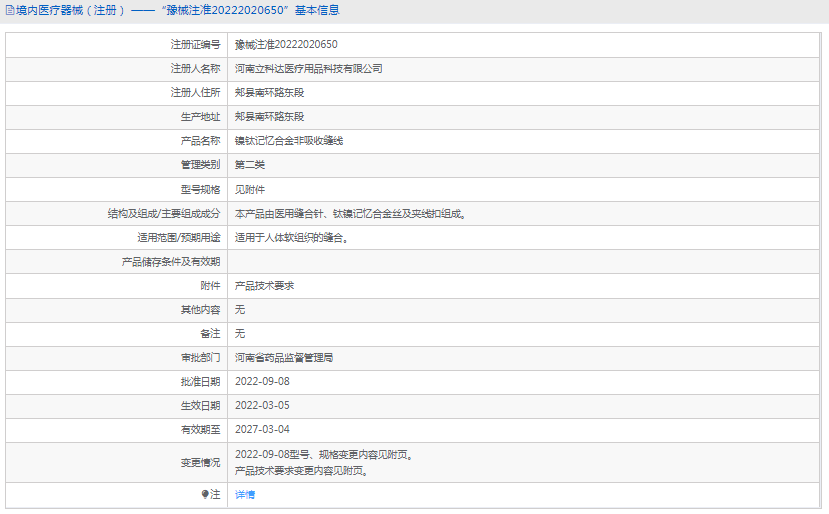Click registration number value 豫械注准20222020650
The width and height of the screenshot is (829, 514).
286,44
